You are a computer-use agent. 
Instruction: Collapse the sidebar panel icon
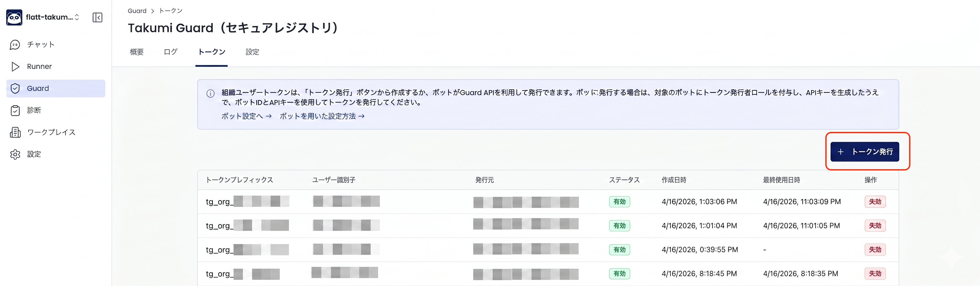pyautogui.click(x=97, y=18)
